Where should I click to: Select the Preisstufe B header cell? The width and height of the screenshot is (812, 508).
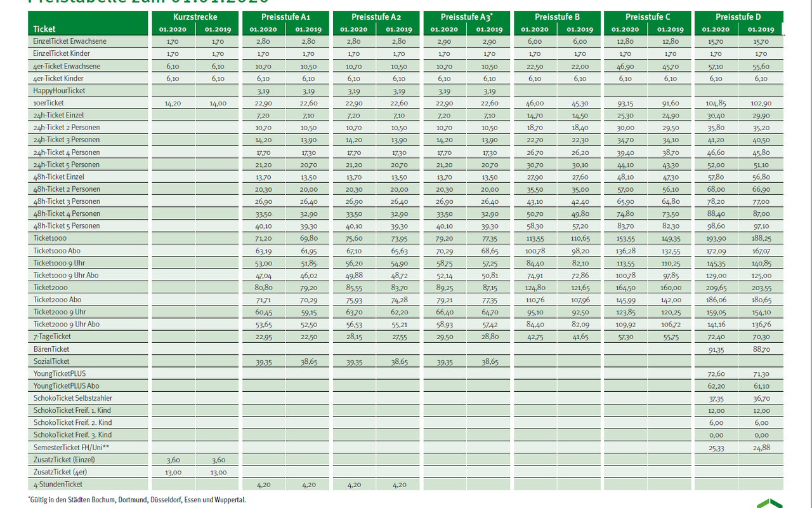click(557, 17)
